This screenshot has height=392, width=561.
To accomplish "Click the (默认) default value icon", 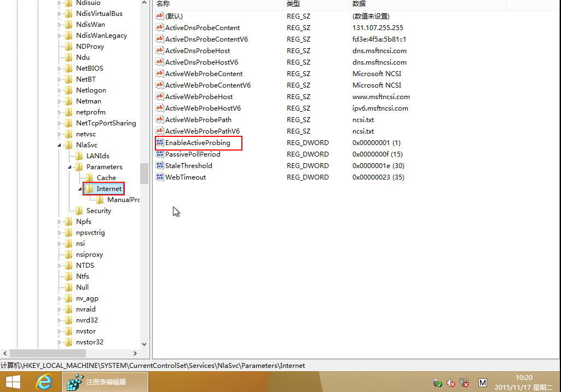I will (160, 16).
